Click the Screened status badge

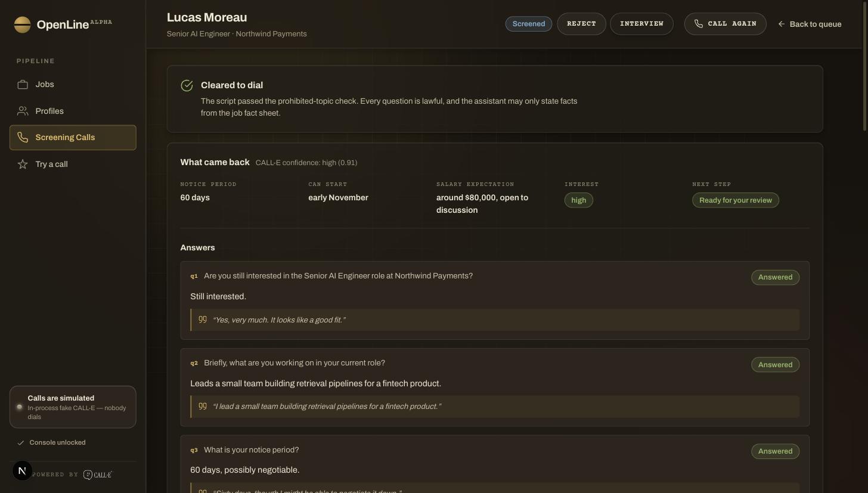(529, 24)
